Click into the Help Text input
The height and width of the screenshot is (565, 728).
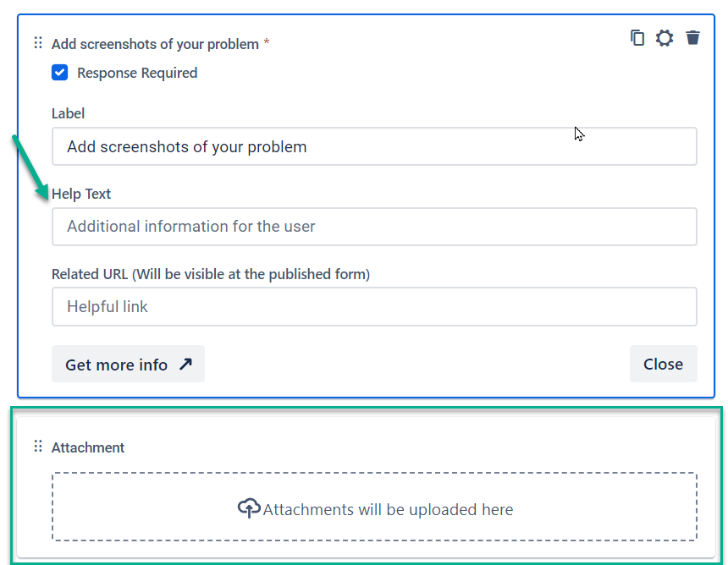[x=374, y=227]
